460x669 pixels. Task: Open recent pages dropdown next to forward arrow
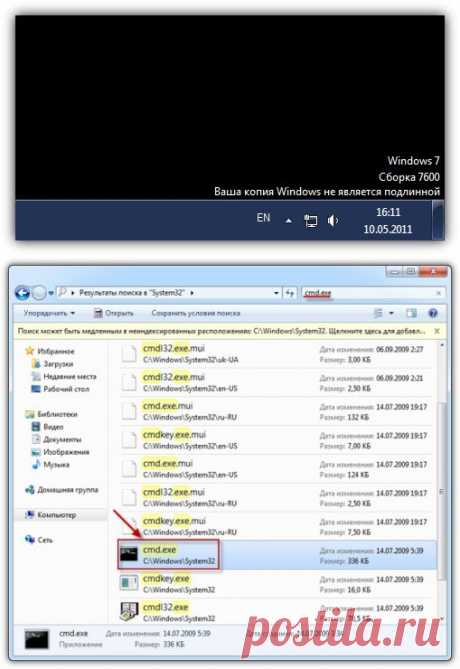[x=51, y=293]
